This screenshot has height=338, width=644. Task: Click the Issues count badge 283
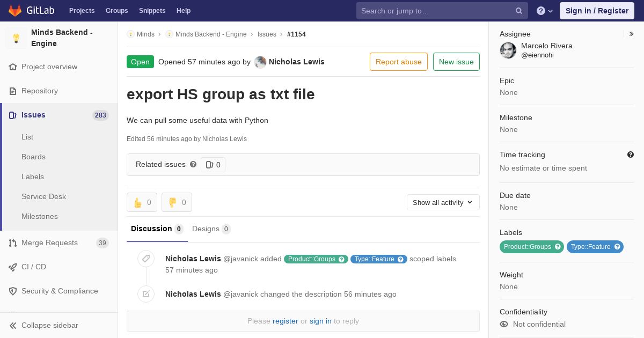(x=100, y=115)
